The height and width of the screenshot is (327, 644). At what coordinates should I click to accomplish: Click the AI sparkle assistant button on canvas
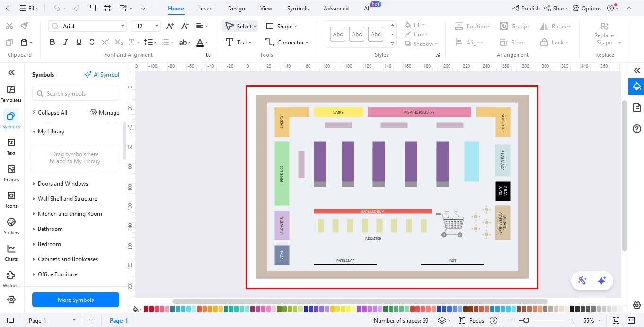(x=602, y=281)
